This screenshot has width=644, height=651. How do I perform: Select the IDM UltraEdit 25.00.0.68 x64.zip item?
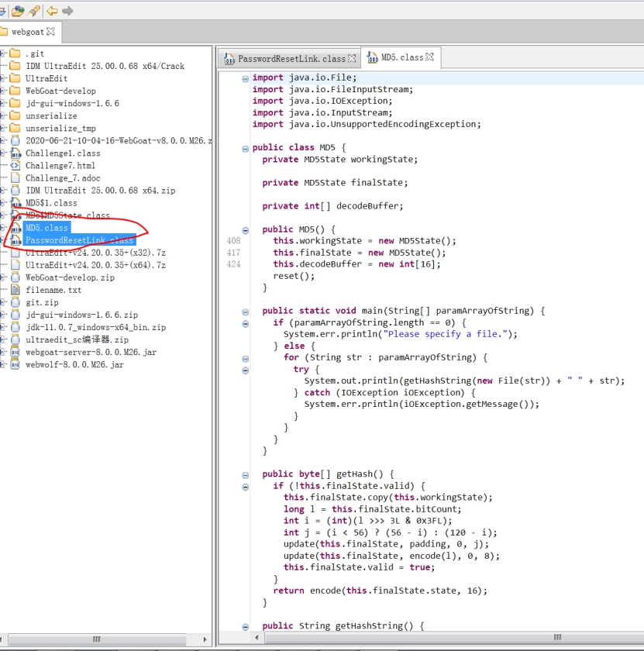(x=101, y=191)
